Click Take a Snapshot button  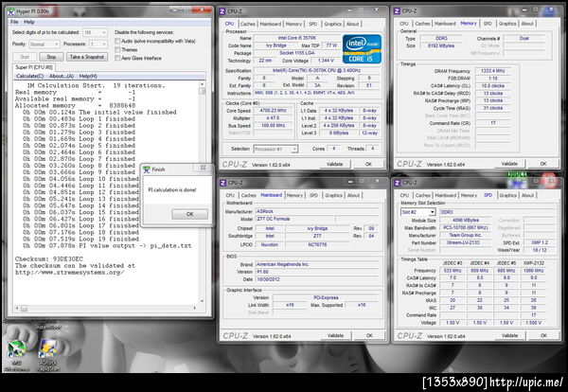click(x=87, y=57)
